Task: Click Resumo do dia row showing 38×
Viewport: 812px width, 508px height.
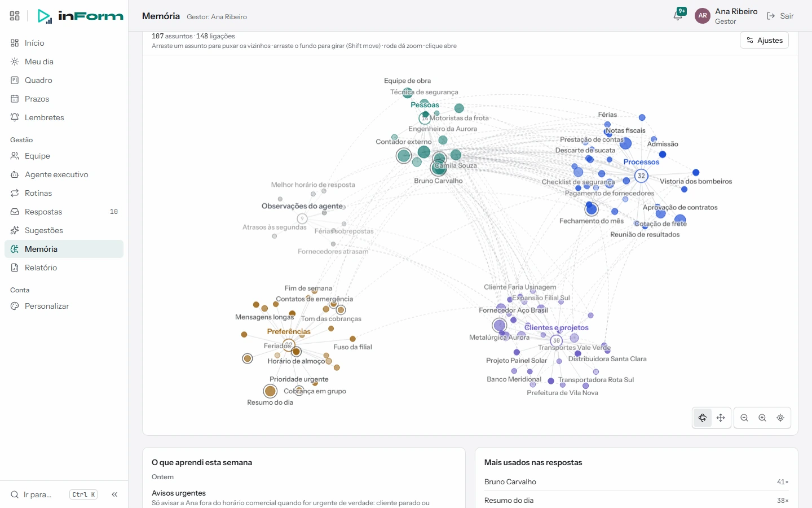Action: pos(636,500)
